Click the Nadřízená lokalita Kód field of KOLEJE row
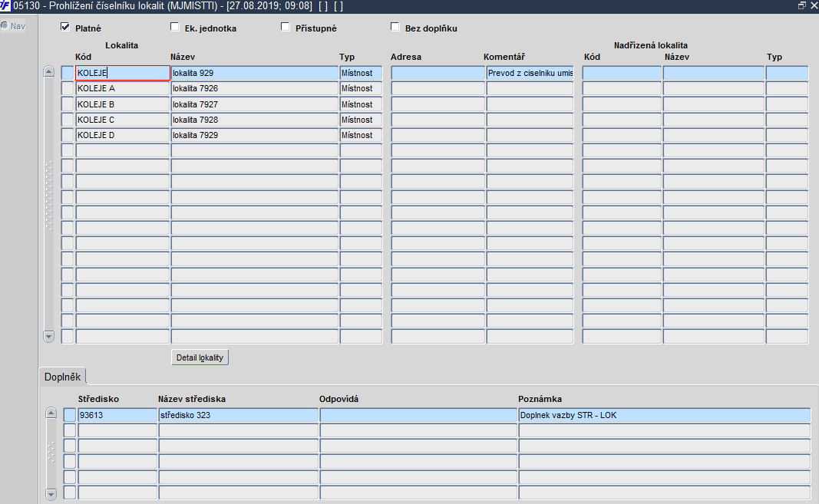 point(622,73)
